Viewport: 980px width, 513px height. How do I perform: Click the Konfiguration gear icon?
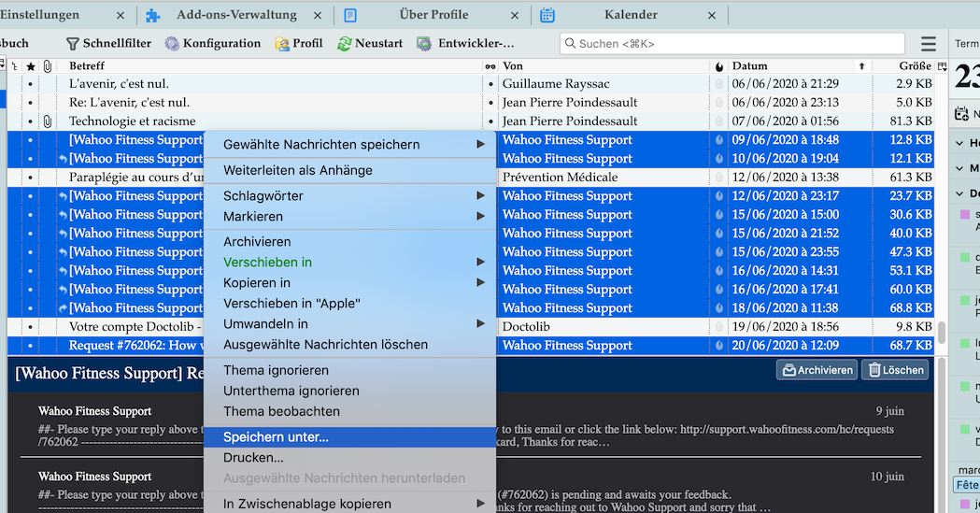[172, 44]
